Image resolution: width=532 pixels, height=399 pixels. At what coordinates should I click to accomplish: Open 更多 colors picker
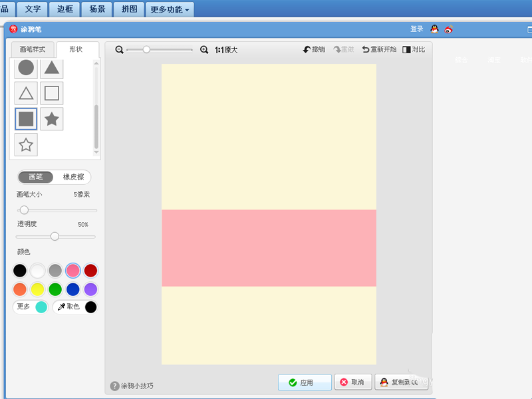(x=31, y=307)
